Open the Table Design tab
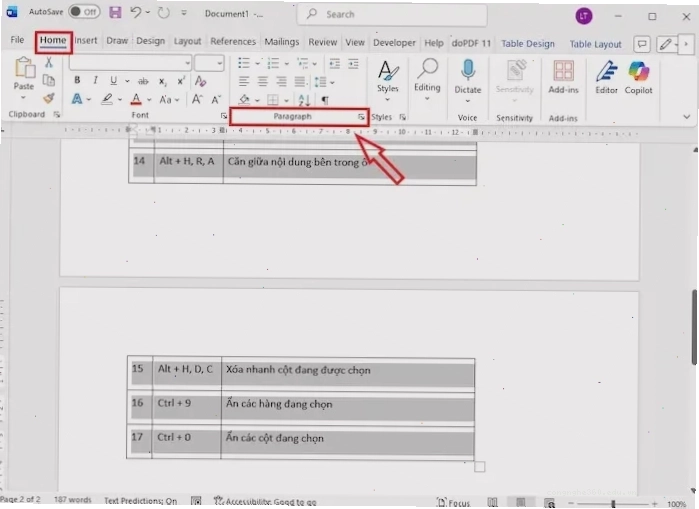 point(528,44)
